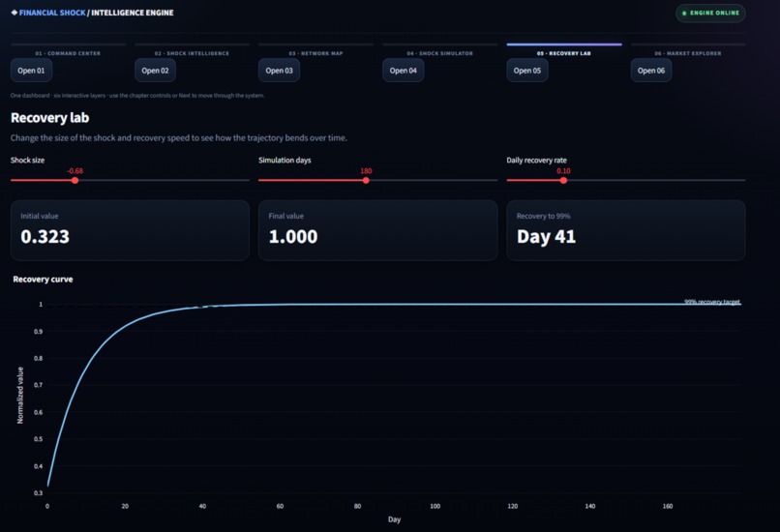Screen dimensions: 780x532
Task: Click the x-axis tick label 100
Action: [435, 506]
